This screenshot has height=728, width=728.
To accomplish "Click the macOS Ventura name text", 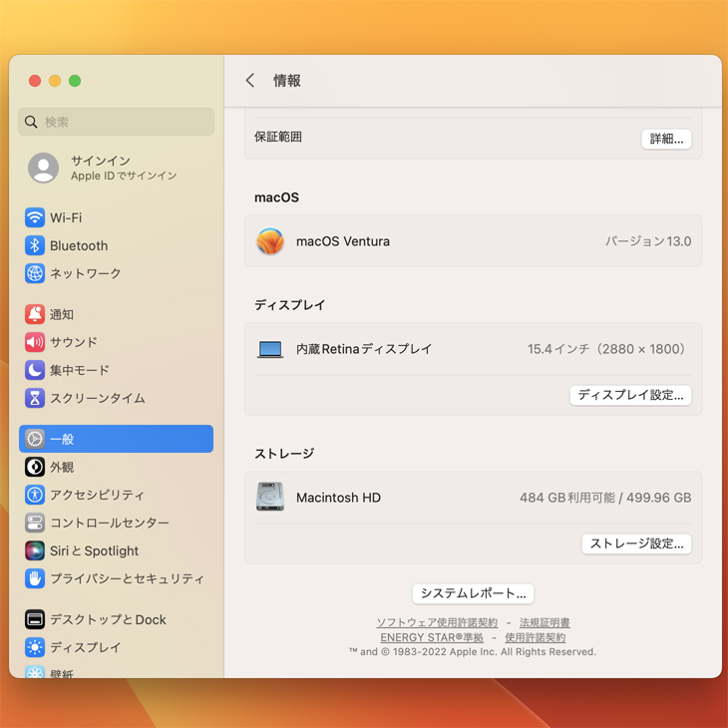I will click(x=343, y=241).
